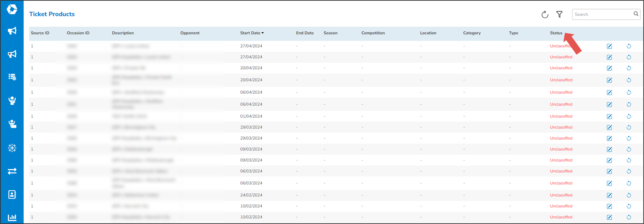Click Unclassified status in 24/02/2024 row

pyautogui.click(x=561, y=195)
